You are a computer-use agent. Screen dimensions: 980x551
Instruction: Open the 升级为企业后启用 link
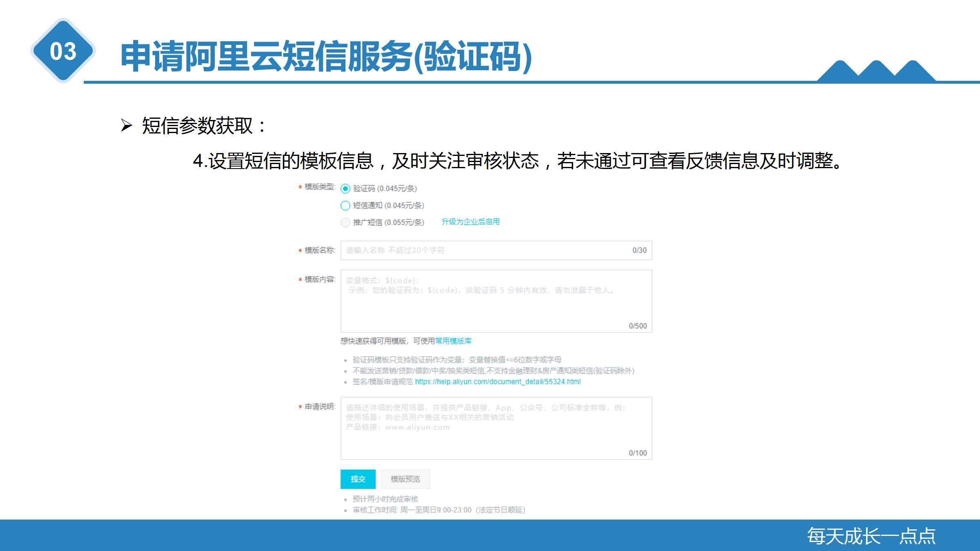[470, 222]
